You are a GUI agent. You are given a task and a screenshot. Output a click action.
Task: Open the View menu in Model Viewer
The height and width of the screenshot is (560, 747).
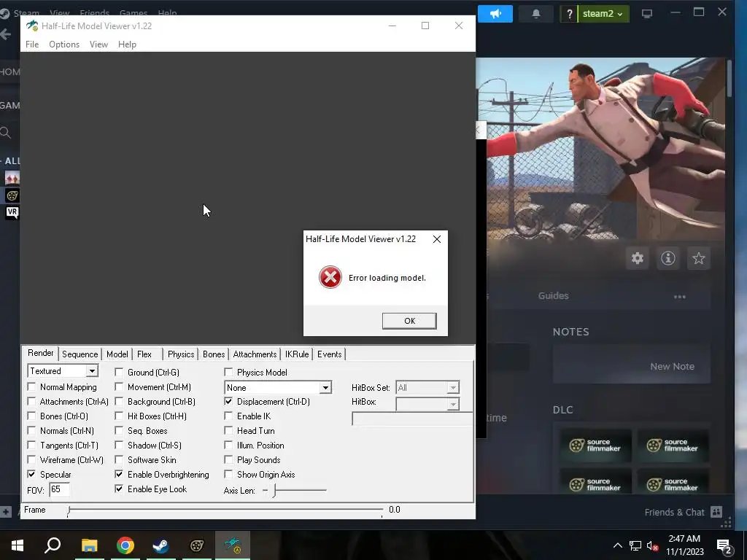[98, 44]
